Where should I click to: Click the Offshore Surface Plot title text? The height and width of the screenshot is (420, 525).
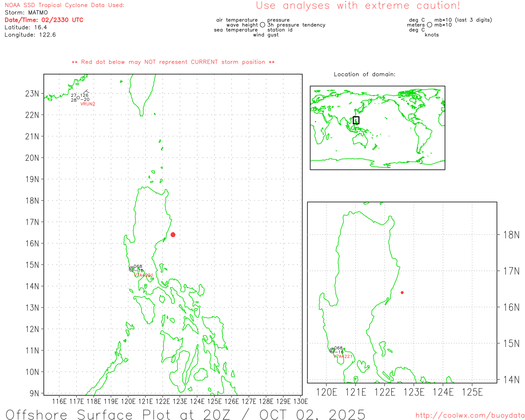[x=185, y=414]
